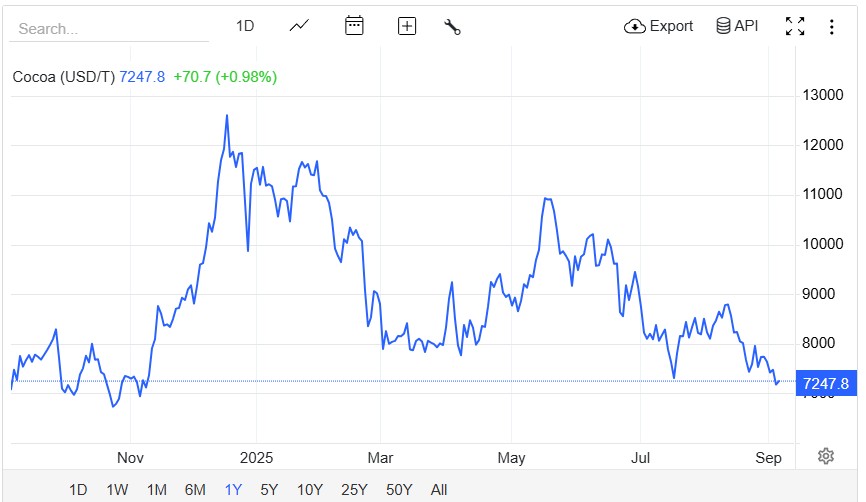Click in the Search input field
Image resolution: width=866 pixels, height=502 pixels.
pos(108,29)
